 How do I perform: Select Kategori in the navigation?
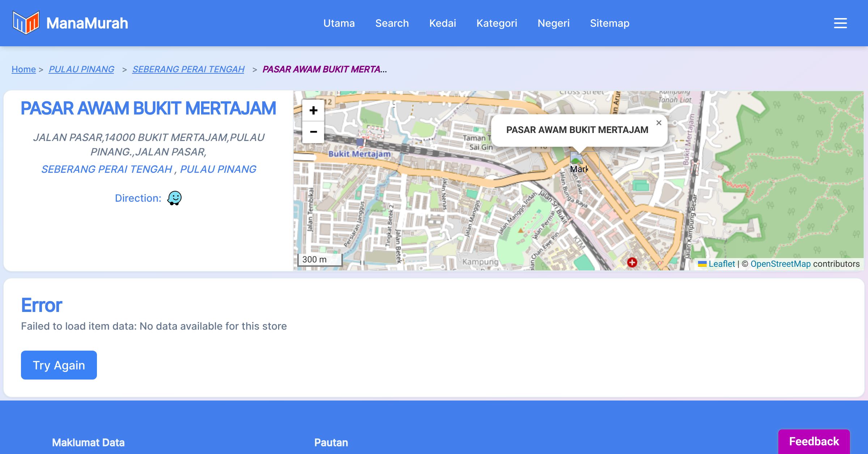[497, 23]
